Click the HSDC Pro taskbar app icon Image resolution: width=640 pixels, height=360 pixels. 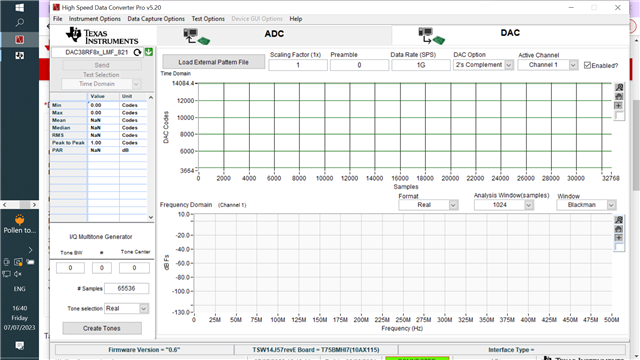pos(19,40)
